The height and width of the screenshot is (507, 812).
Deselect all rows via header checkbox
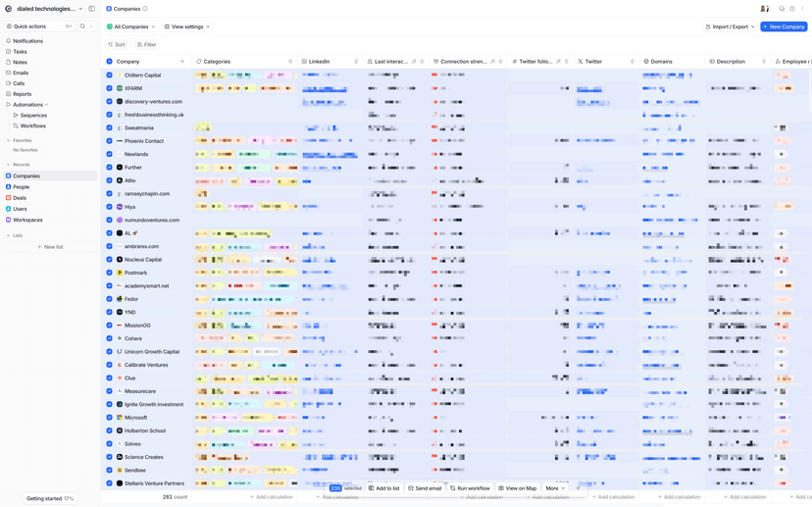coord(109,62)
